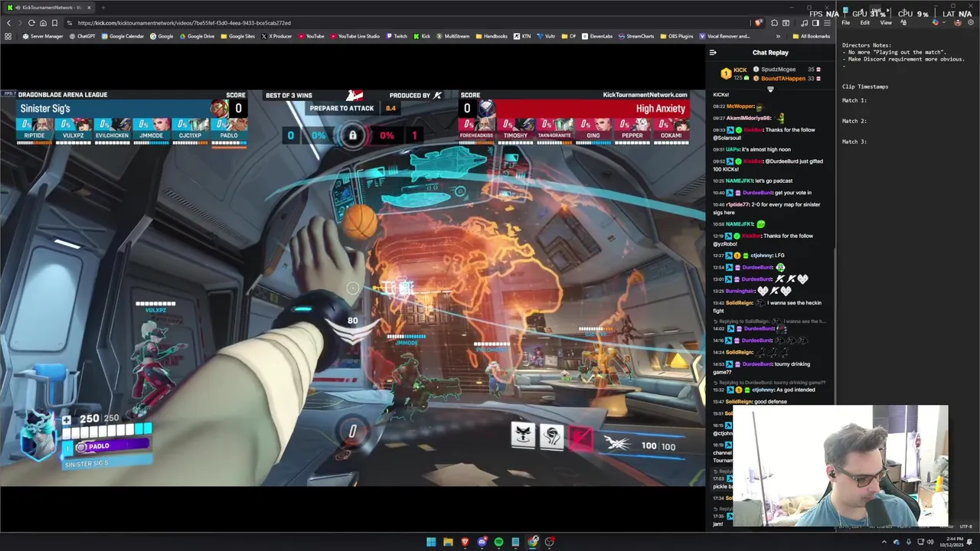
Task: Open File Explorer from the taskbar
Action: (x=448, y=542)
